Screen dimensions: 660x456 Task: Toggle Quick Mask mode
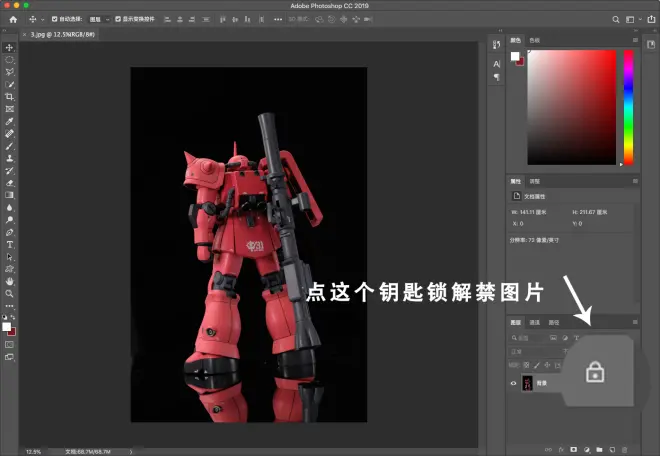(x=9, y=344)
